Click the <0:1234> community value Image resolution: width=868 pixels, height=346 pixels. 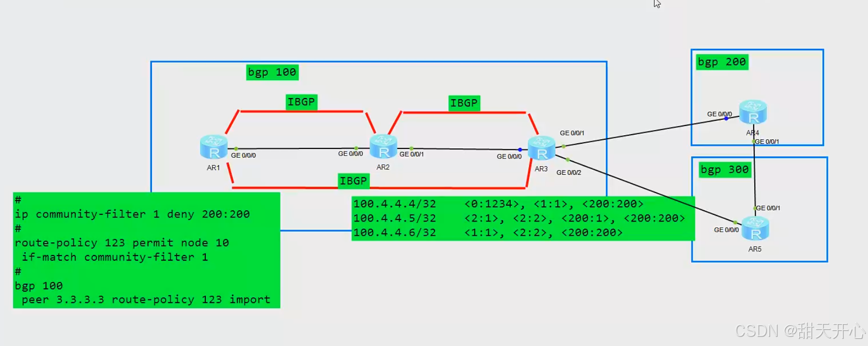pos(492,204)
